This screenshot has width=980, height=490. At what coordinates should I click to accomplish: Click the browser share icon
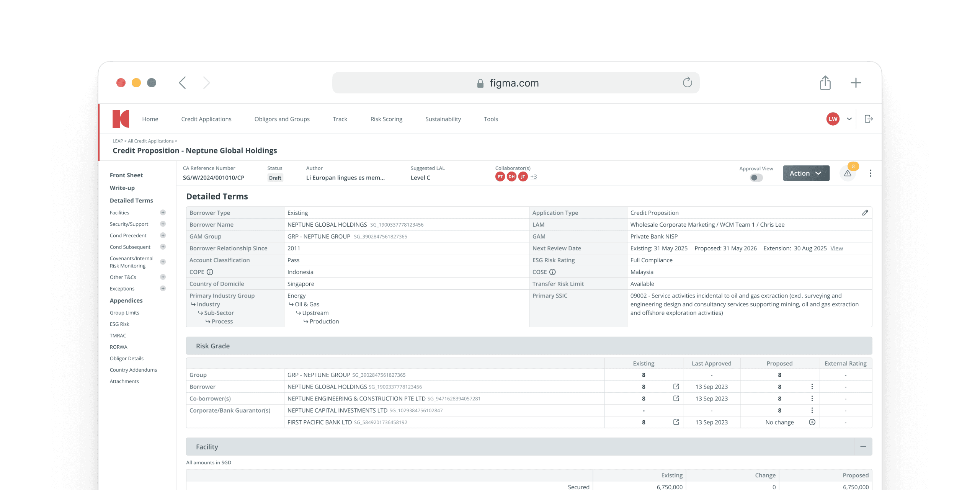pos(825,83)
